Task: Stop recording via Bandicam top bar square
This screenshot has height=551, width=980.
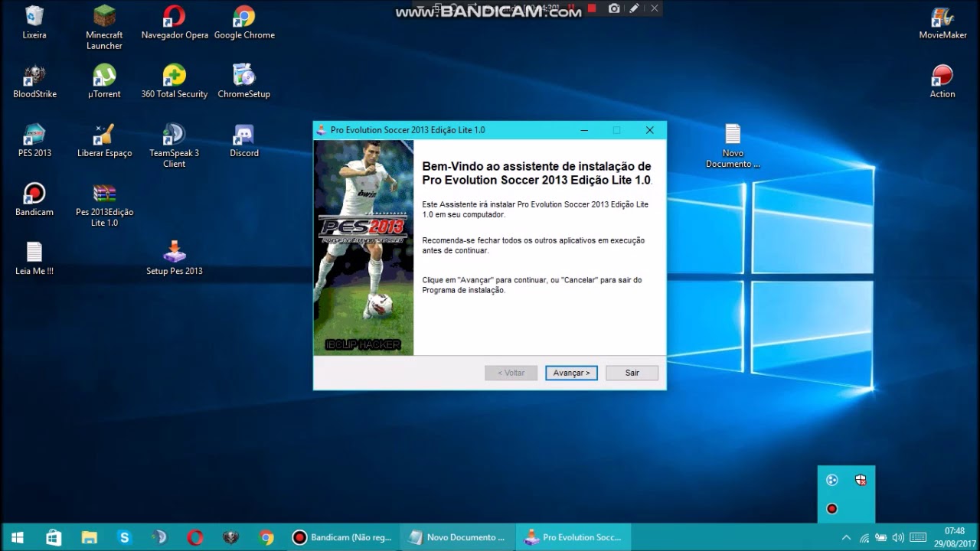Action: [x=592, y=8]
